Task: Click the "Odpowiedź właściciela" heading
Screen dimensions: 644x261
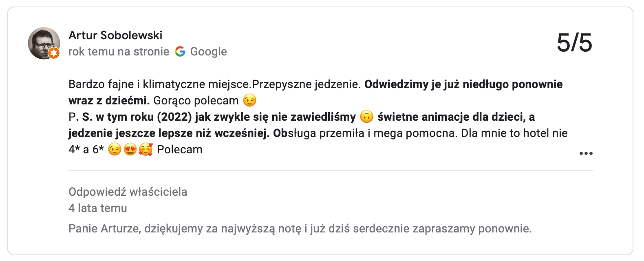Action: tap(128, 192)
